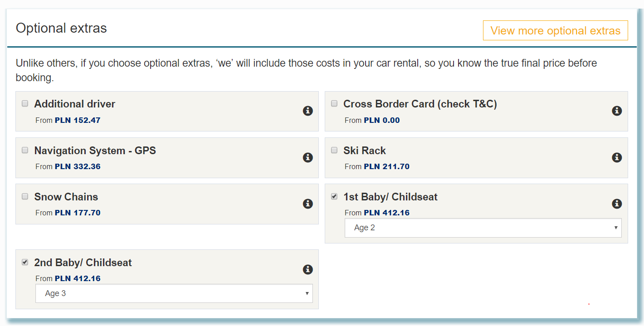This screenshot has height=326, width=644.
Task: Expand the Age 3 childseat dropdown
Action: pos(174,293)
